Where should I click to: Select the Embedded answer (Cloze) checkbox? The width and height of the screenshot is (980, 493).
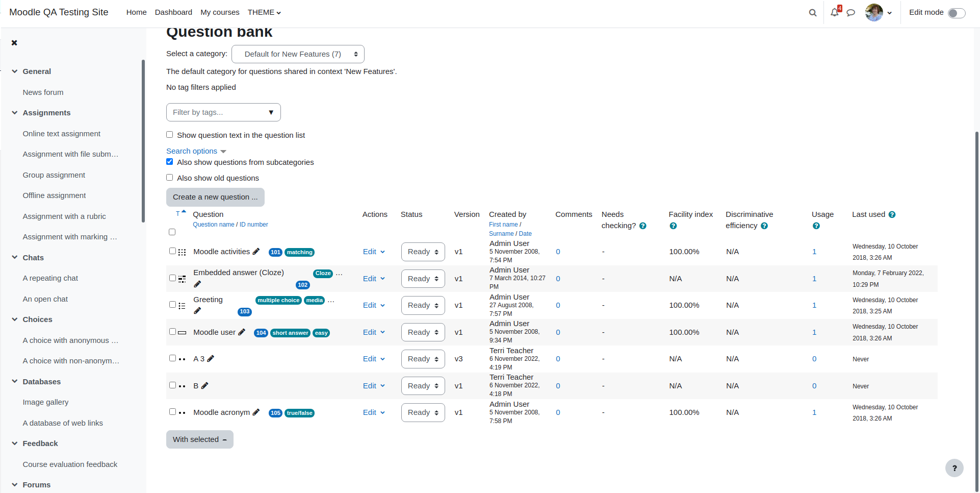click(x=173, y=278)
